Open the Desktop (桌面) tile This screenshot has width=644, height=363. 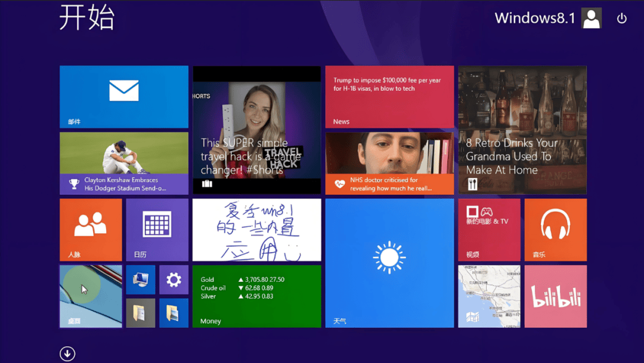(91, 296)
